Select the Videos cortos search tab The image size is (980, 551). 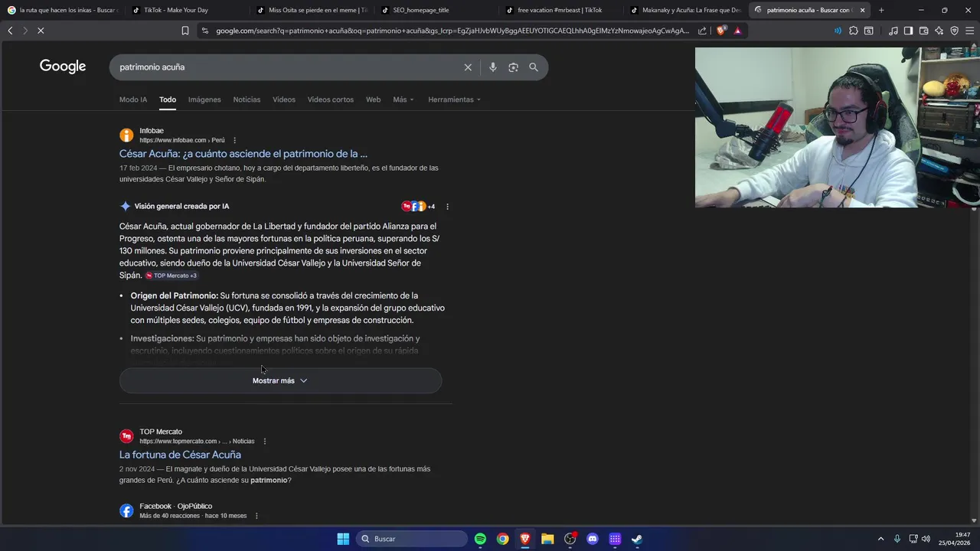pos(331,99)
